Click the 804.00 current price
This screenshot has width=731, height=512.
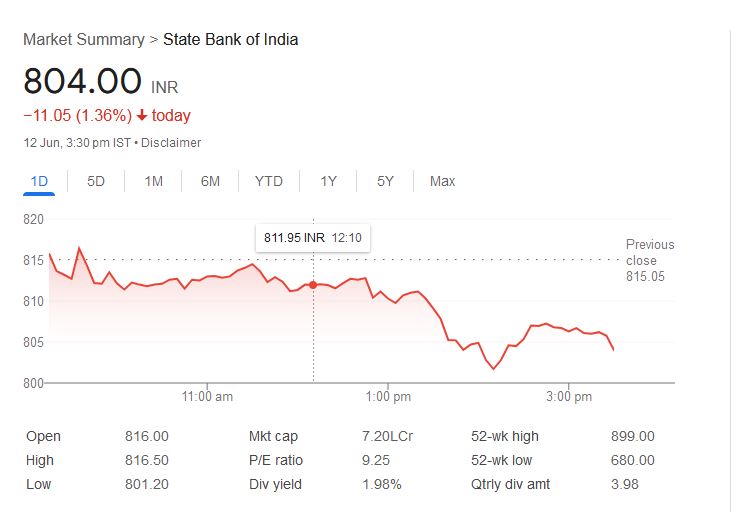click(x=82, y=82)
